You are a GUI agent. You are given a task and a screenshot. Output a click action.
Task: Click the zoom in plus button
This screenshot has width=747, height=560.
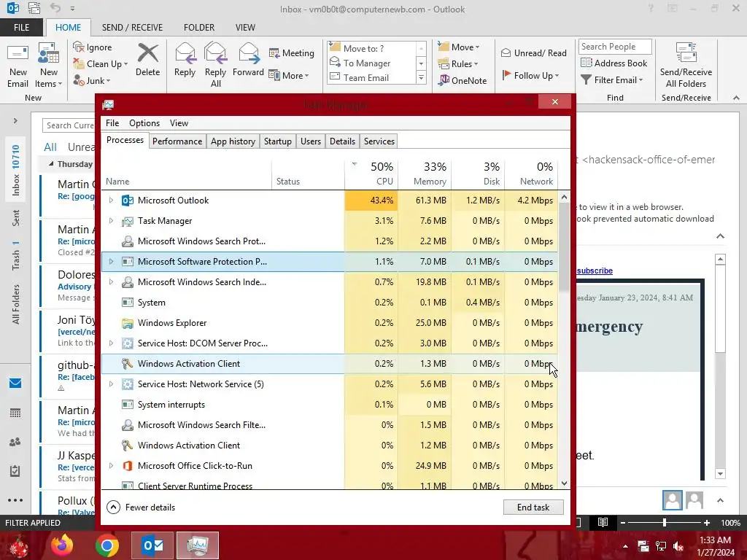707,523
